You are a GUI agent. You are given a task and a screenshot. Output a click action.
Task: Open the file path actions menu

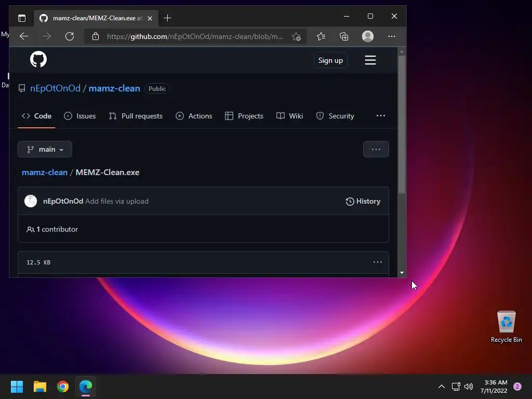point(376,149)
